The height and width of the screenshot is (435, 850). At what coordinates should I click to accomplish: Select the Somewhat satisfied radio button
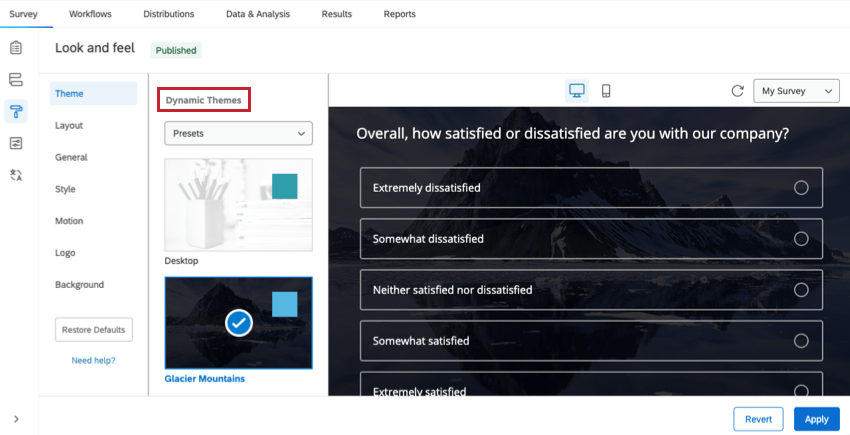coord(801,341)
